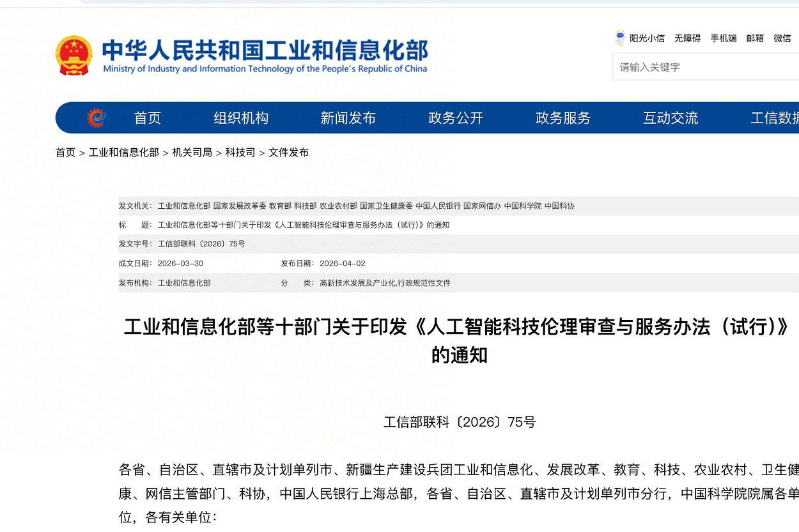
Task: Open the 新闻发布 navigation menu
Action: [x=348, y=118]
